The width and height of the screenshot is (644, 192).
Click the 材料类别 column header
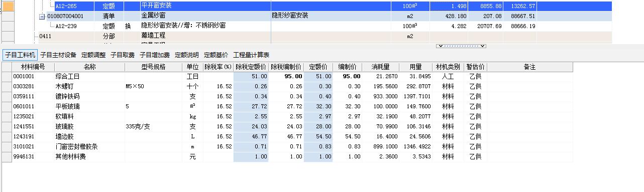pos(448,67)
